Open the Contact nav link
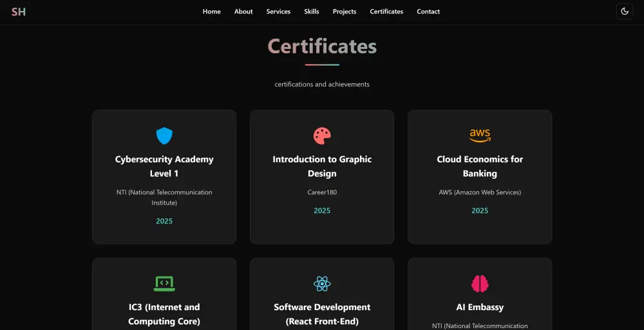 428,12
